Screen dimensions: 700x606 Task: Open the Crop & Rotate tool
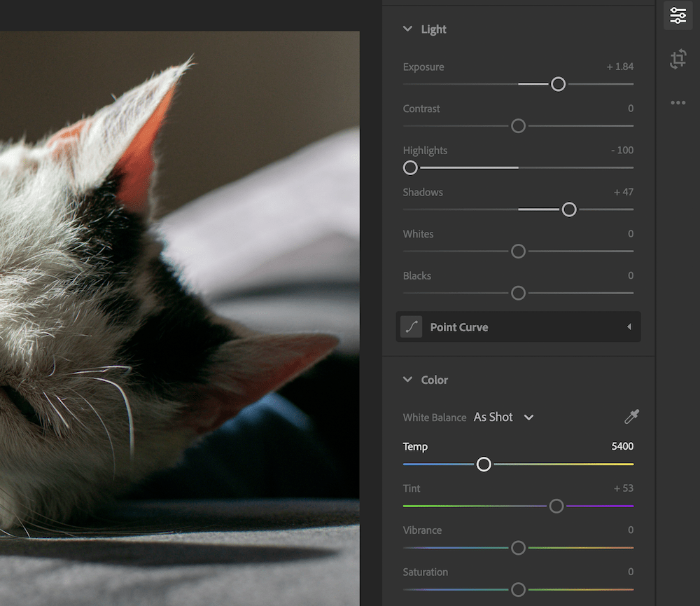[x=678, y=60]
